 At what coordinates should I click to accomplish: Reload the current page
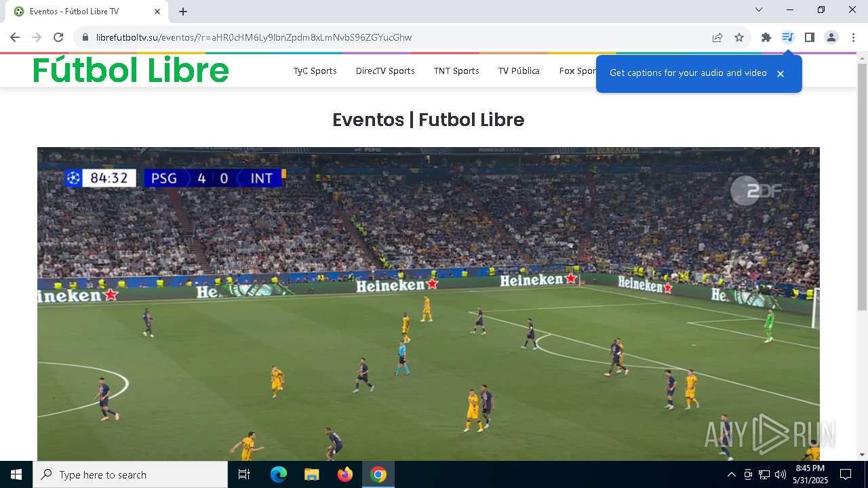pyautogui.click(x=58, y=37)
